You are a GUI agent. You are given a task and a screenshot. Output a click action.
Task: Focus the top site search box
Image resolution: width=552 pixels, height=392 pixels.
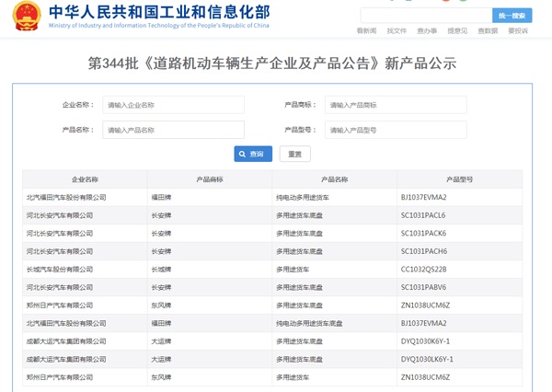(x=425, y=16)
